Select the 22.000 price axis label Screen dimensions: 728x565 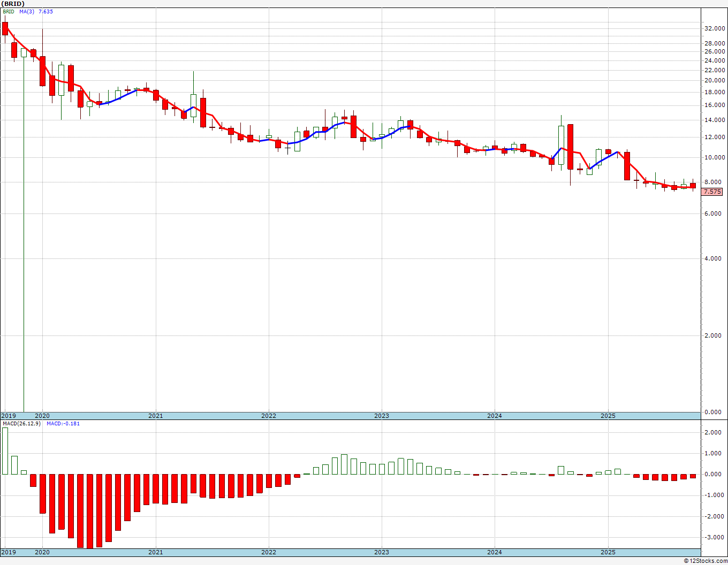click(x=715, y=70)
